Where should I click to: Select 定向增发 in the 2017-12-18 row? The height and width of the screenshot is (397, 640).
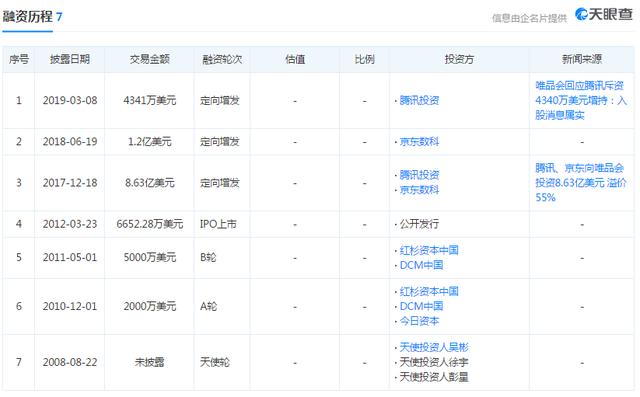tap(220, 183)
